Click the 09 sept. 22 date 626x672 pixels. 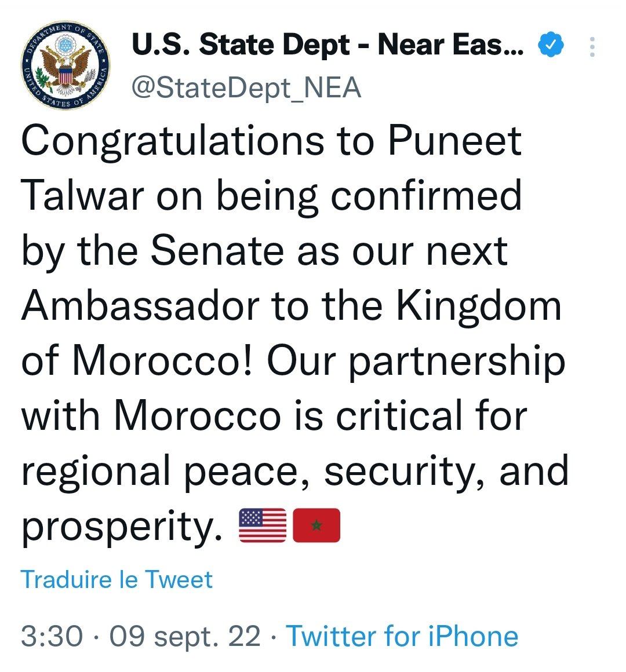tap(185, 636)
